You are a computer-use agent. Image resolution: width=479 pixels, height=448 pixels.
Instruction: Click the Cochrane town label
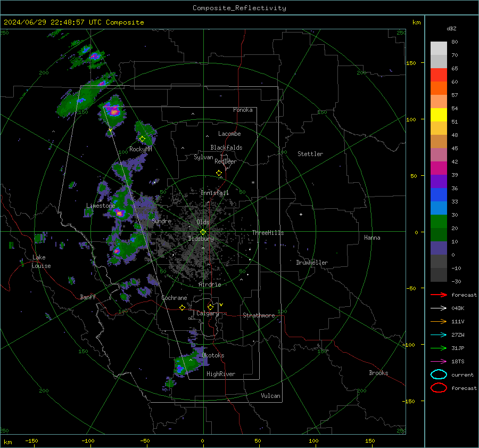tap(174, 298)
